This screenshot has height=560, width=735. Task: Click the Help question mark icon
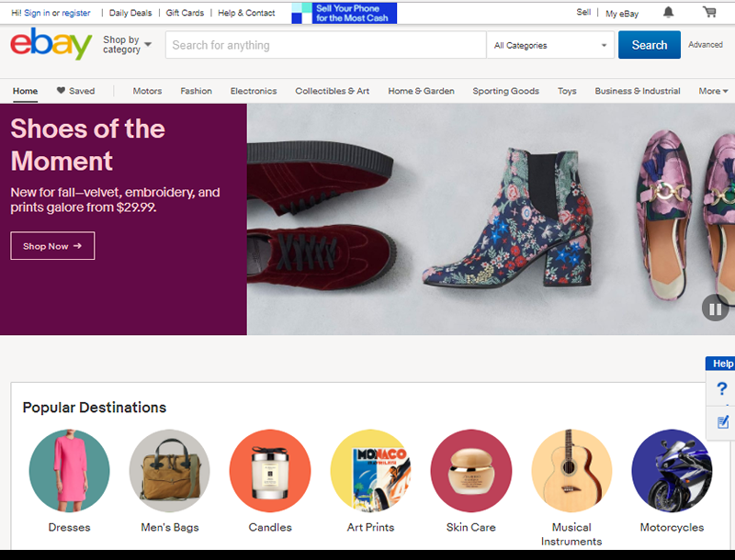point(721,389)
